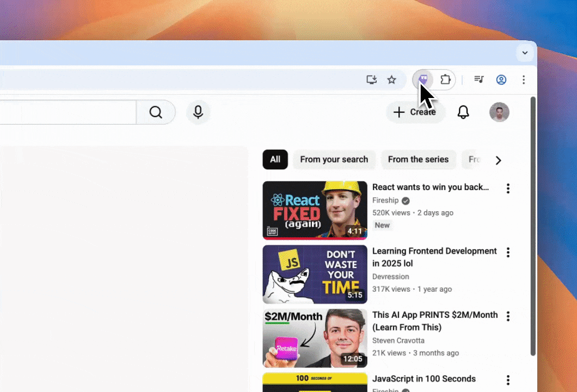Screen dimensions: 577x392
Task: Open the Fireship channel link
Action: 385,200
